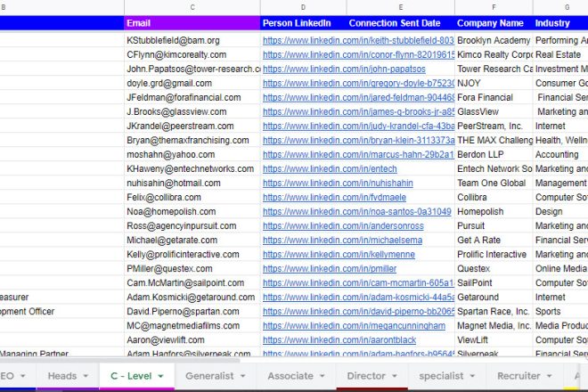Image resolution: width=588 pixels, height=392 pixels.
Task: Open jared-feldman LinkedIn link
Action: [x=358, y=97]
